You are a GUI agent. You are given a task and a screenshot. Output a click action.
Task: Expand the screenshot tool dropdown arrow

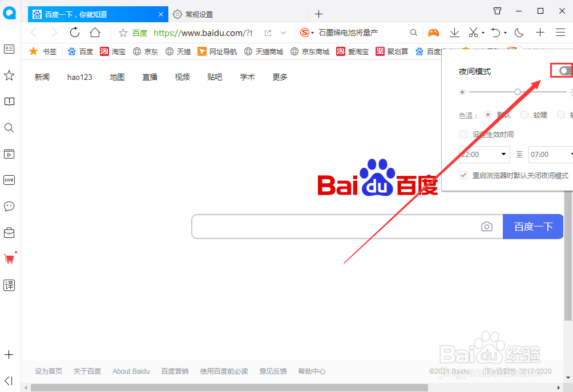click(483, 33)
